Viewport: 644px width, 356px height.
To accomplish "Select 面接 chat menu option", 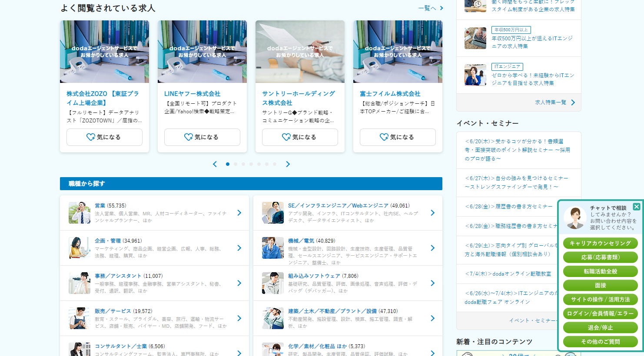I will coord(600,285).
